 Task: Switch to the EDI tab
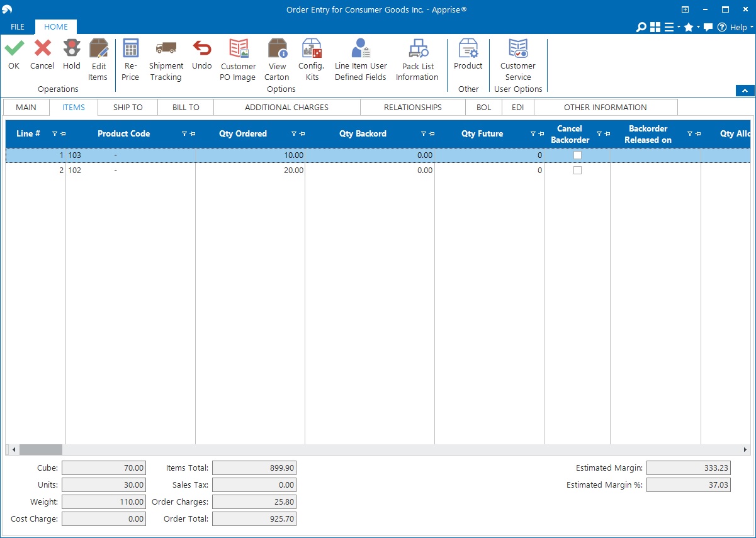pos(517,107)
